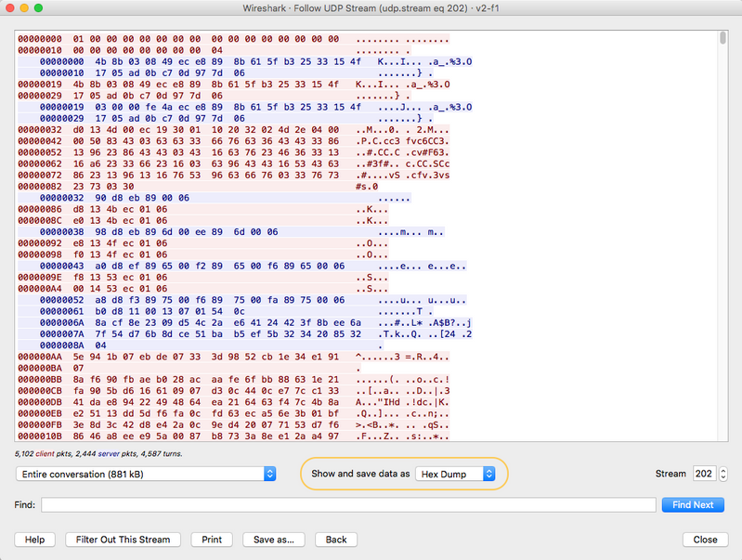Click Filter Out This Stream
Image resolution: width=742 pixels, height=560 pixels.
(x=124, y=540)
